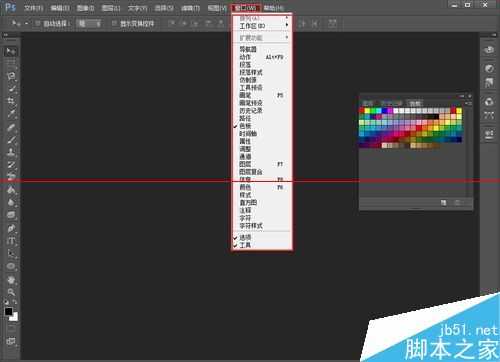The image size is (500, 362).
Task: Open the 文件 menu
Action: [34, 8]
